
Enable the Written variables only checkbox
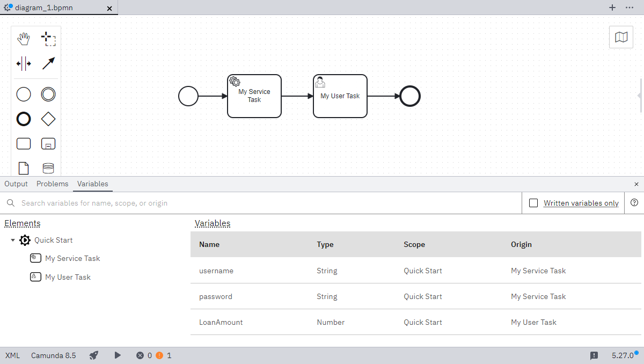(x=533, y=203)
